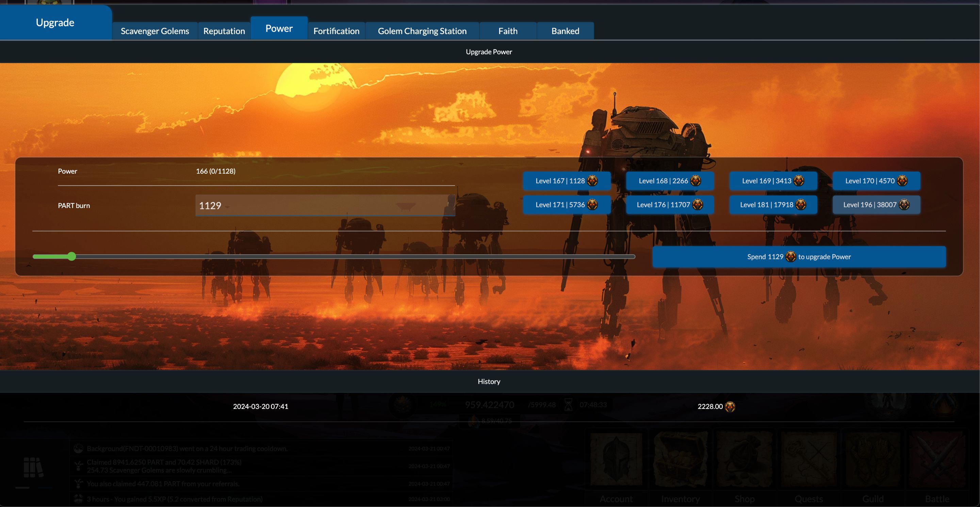Viewport: 980px width, 507px height.
Task: Click the 3 hours gained 5.5XP log entry
Action: point(261,498)
